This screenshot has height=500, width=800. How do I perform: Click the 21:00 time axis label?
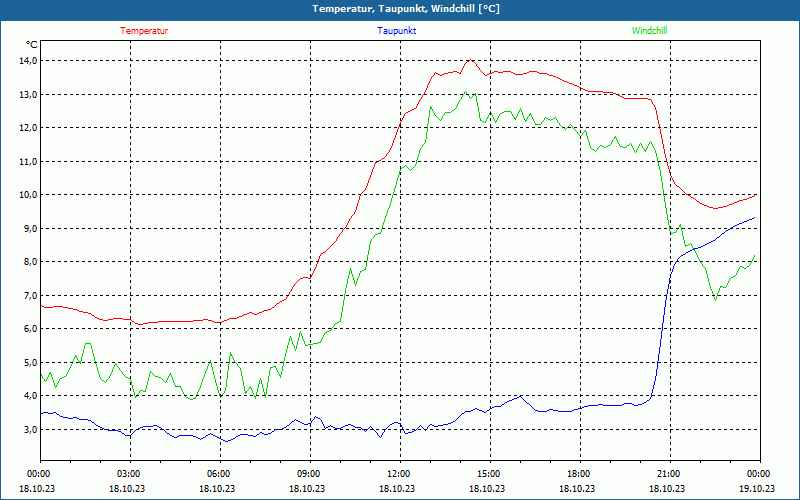coord(668,474)
